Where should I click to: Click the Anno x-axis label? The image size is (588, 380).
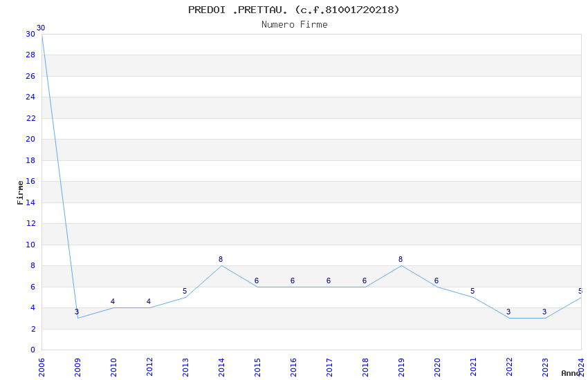(571, 373)
